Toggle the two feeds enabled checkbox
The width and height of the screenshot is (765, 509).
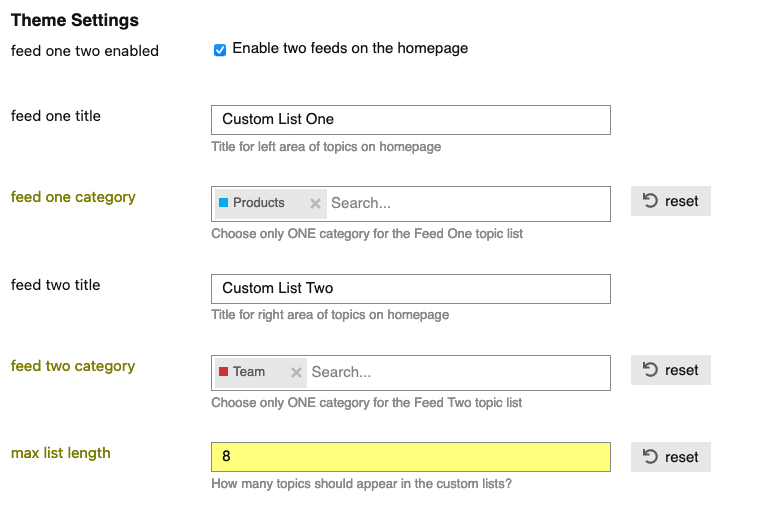click(220, 49)
